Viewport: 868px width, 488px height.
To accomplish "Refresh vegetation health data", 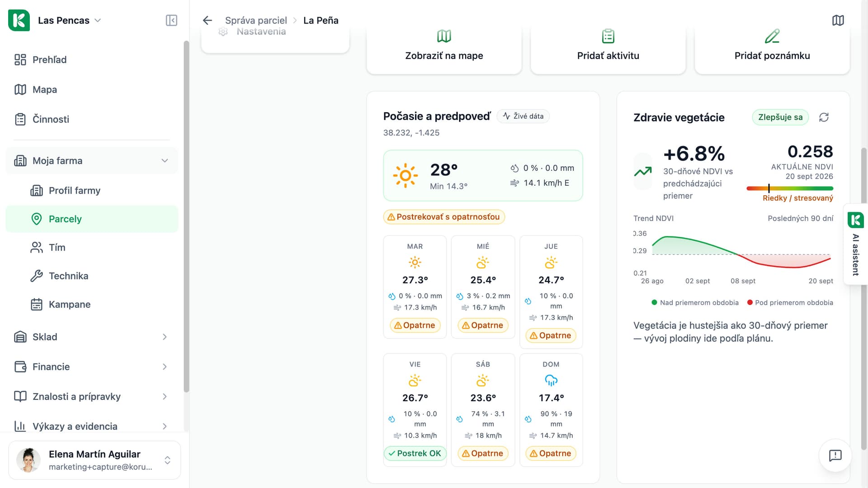I will (x=824, y=117).
